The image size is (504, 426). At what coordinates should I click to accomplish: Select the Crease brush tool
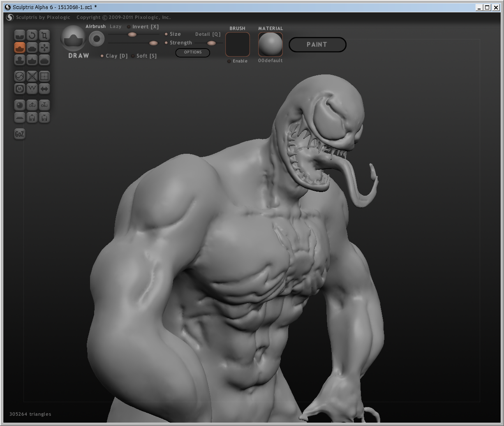20,35
